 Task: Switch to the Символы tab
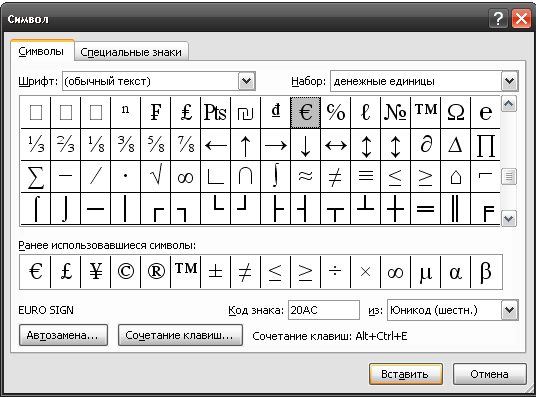[42, 51]
